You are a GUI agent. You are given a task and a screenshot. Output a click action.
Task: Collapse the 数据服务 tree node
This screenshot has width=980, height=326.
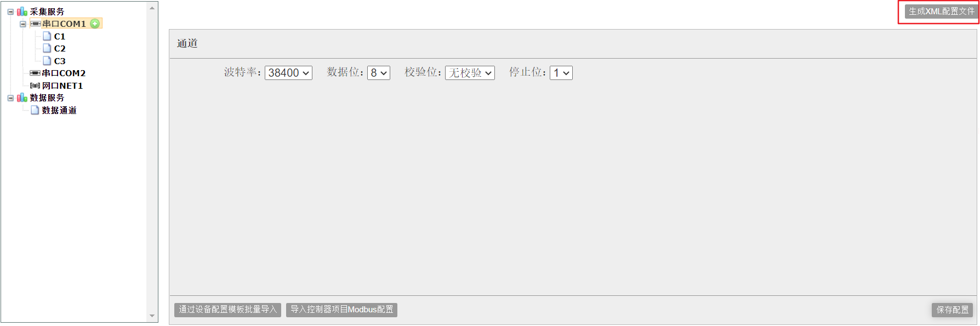click(10, 98)
